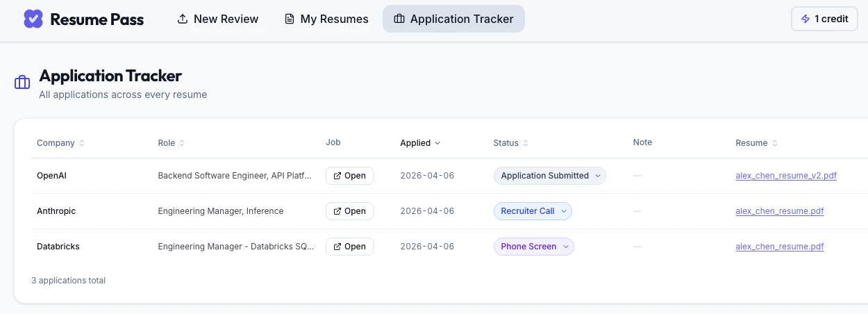Click the note dash in Anthropic row
The image size is (868, 314).
pos(637,211)
